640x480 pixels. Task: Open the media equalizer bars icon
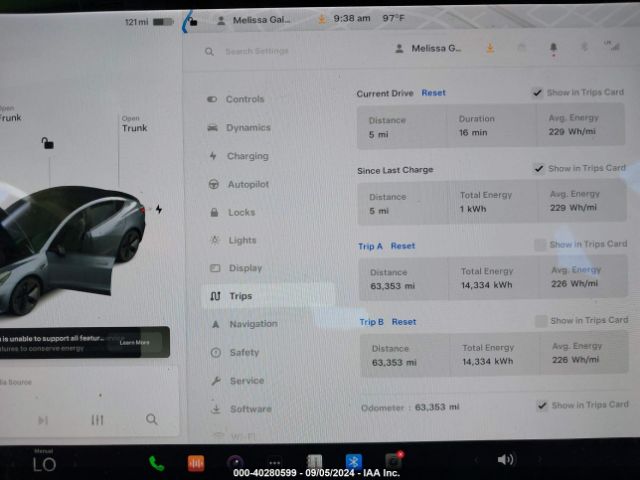97,420
